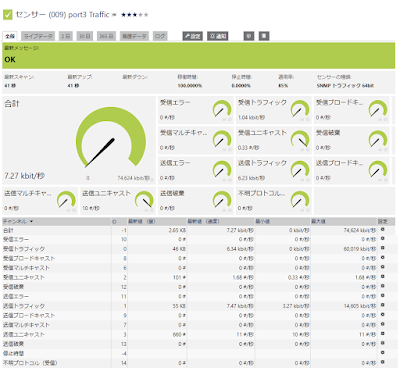Click the 送信マルチキャ... gauge tile

point(40,201)
